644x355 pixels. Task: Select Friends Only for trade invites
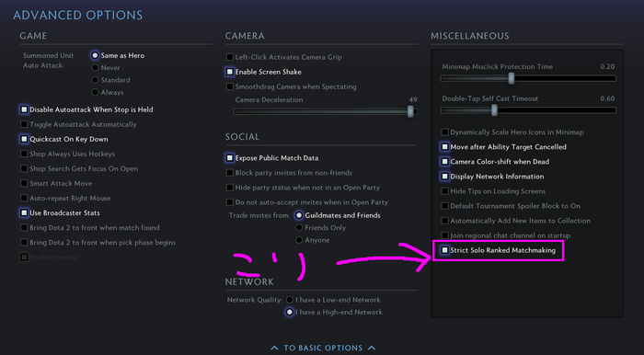(x=299, y=228)
